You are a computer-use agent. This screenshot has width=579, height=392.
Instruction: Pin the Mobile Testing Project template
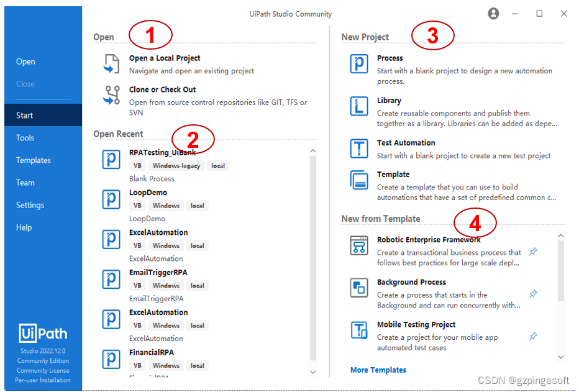coord(533,337)
